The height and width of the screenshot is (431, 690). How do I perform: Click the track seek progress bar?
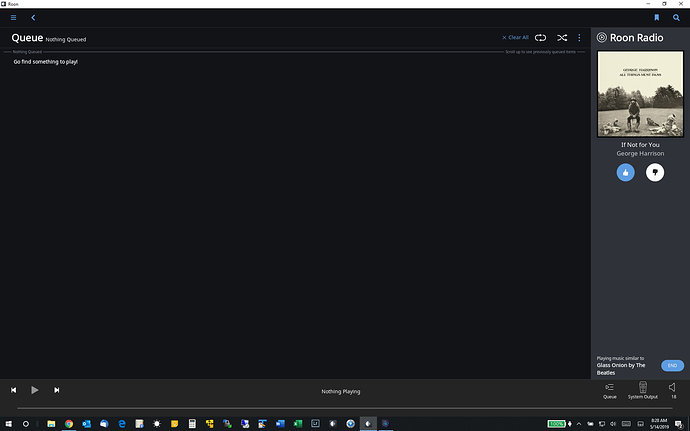pyautogui.click(x=345, y=408)
